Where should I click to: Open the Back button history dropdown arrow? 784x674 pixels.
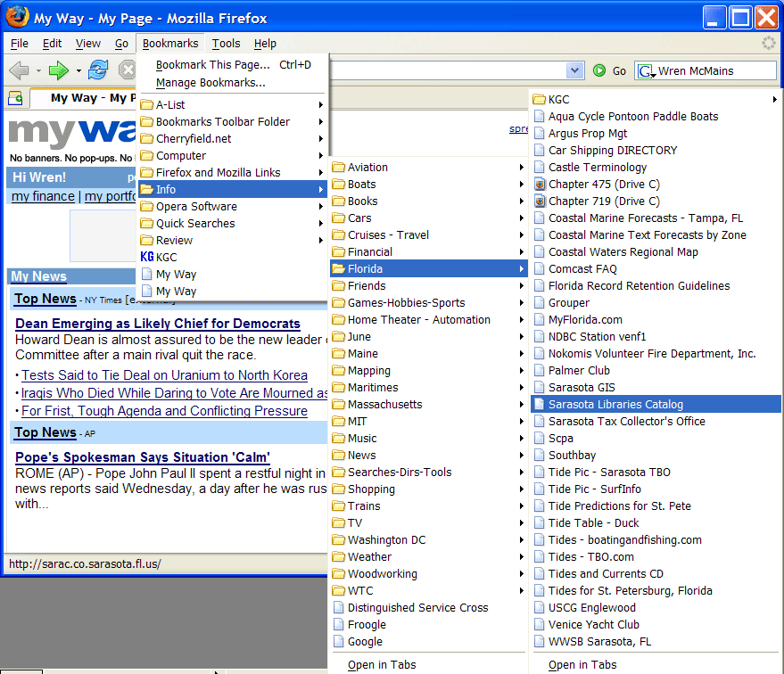click(38, 71)
